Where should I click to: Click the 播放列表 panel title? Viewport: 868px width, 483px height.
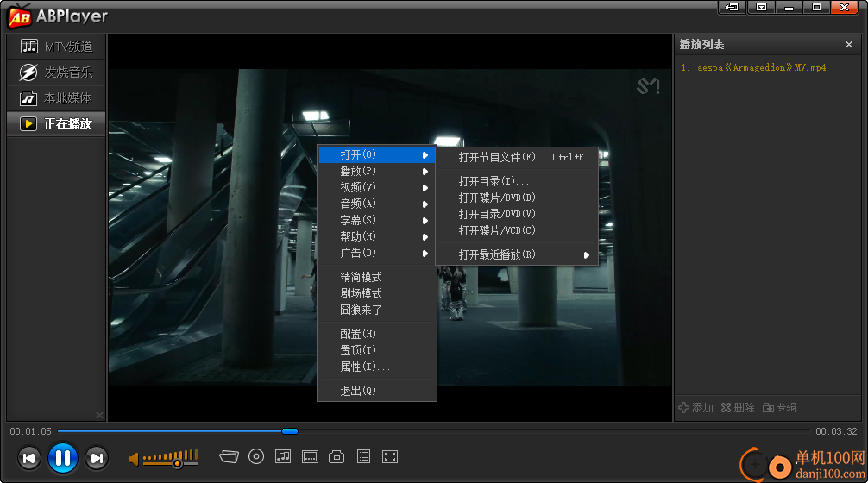click(x=702, y=44)
